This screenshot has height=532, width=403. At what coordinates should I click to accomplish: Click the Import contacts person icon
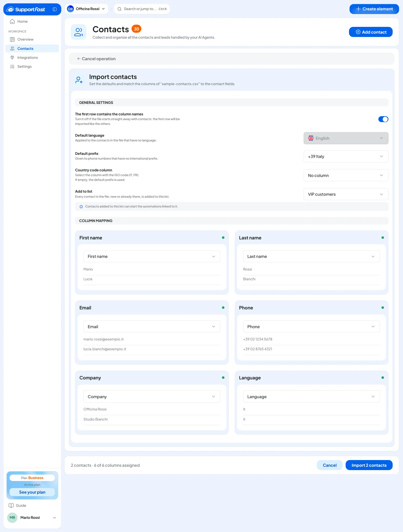click(79, 80)
